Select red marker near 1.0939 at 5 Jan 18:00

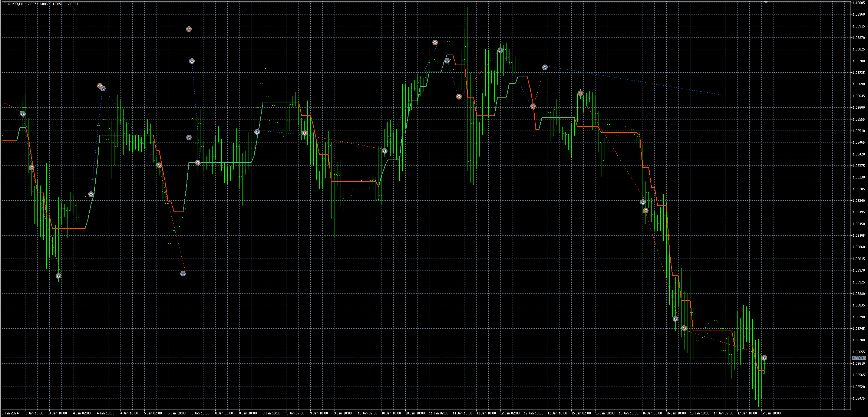tap(198, 162)
